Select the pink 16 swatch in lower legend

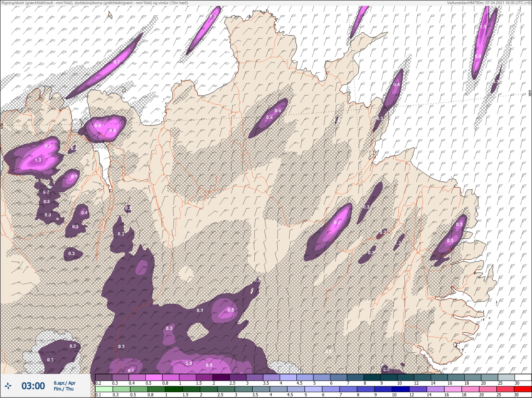pos(453,389)
